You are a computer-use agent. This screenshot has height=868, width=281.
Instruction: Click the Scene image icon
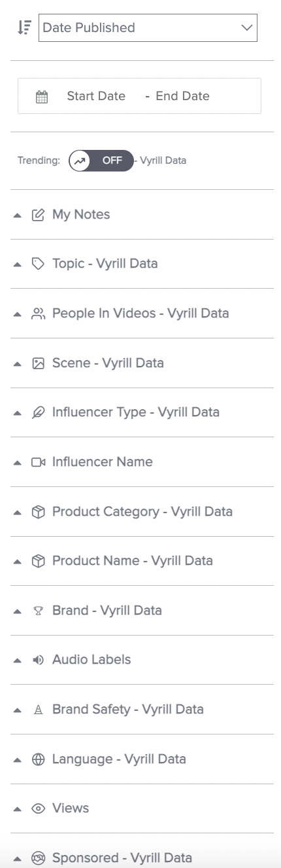(38, 363)
